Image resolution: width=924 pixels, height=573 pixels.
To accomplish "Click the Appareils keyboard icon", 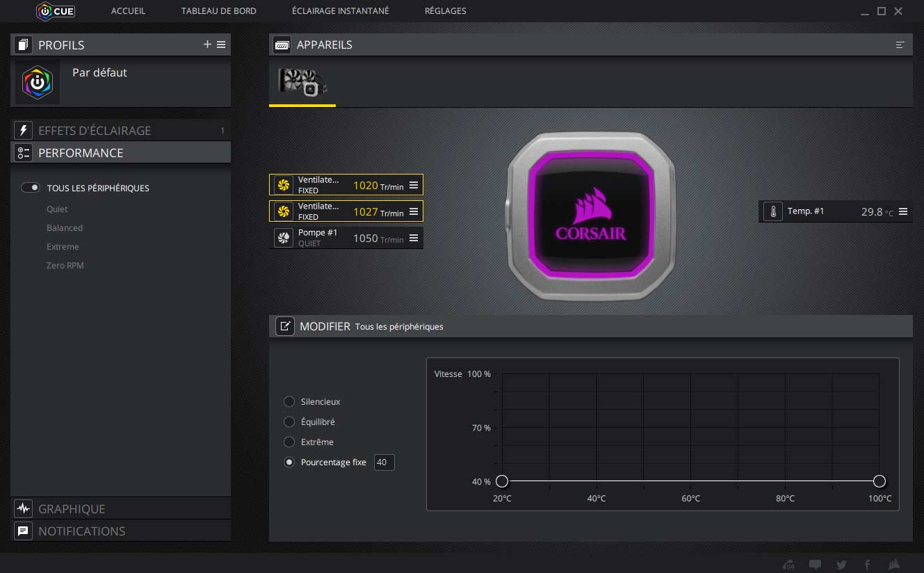I will 282,45.
